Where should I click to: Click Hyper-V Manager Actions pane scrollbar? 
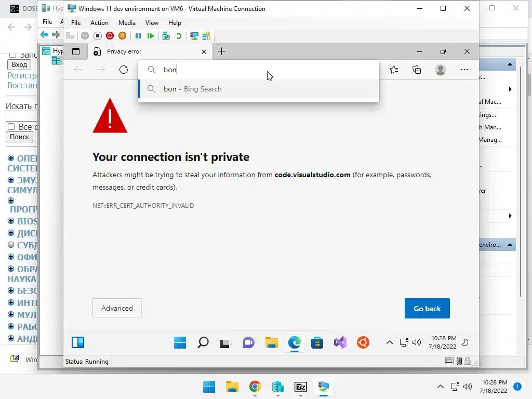[x=521, y=181]
